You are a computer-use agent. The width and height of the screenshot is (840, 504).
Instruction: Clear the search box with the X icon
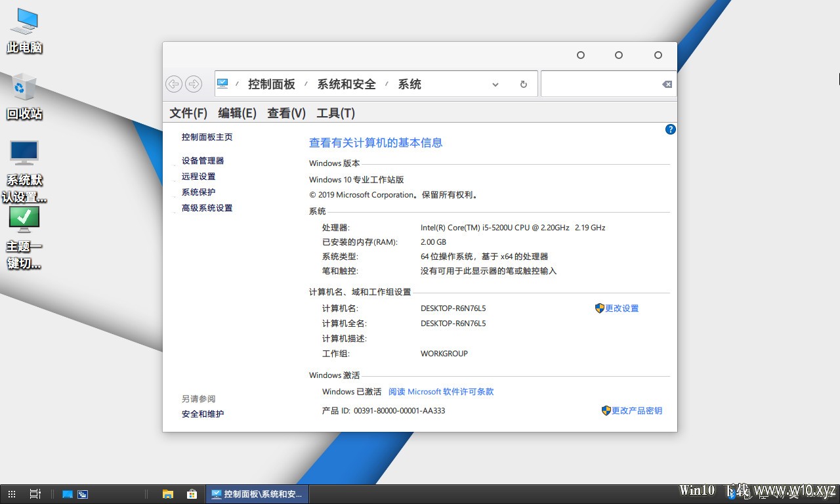point(667,84)
